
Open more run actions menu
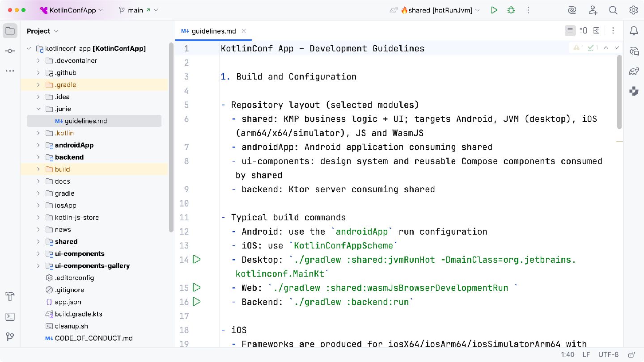pyautogui.click(x=528, y=10)
